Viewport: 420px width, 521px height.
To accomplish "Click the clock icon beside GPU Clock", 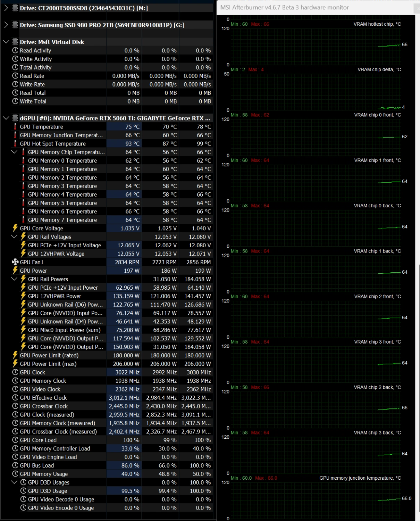I will [15, 372].
